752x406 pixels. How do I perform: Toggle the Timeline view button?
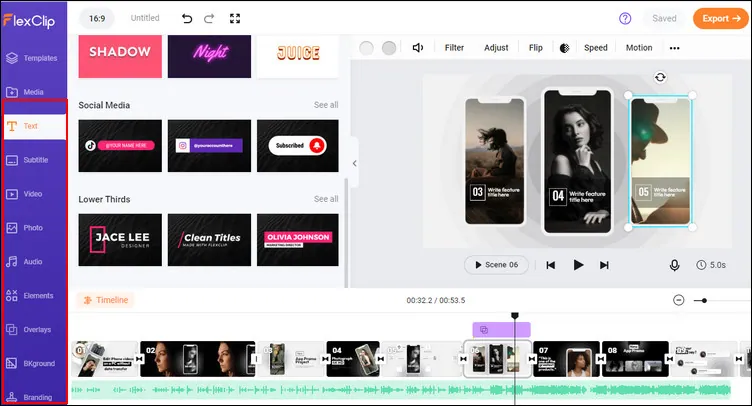click(x=106, y=300)
